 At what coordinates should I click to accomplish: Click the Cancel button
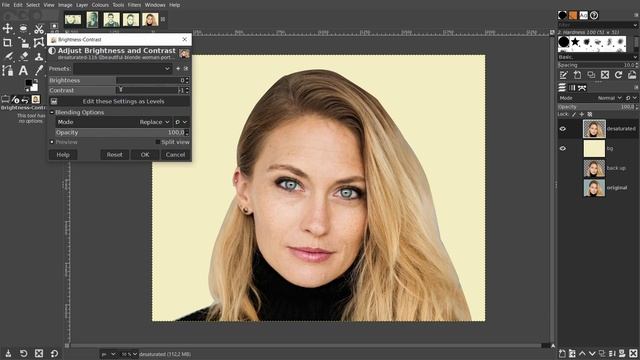point(176,155)
